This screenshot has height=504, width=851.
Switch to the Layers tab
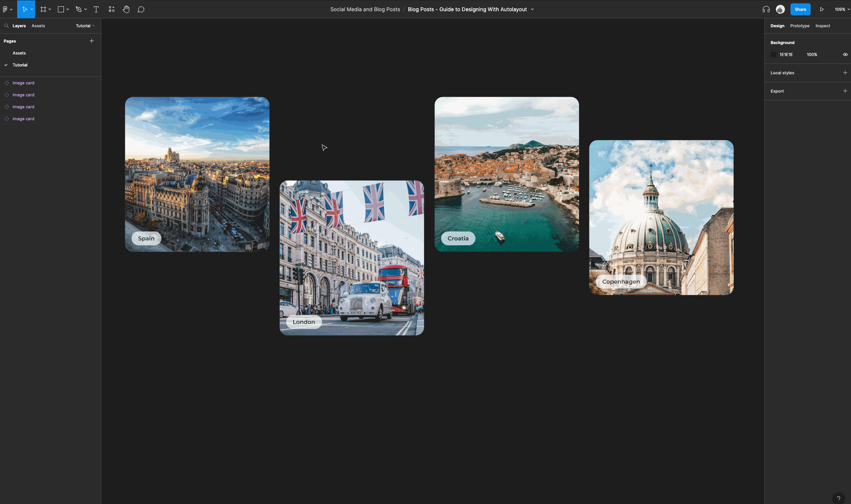tap(19, 26)
